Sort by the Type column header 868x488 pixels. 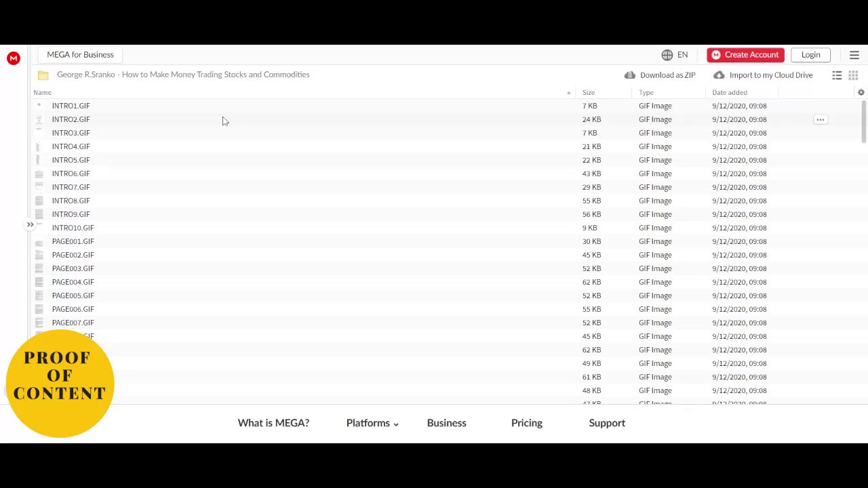pos(646,92)
